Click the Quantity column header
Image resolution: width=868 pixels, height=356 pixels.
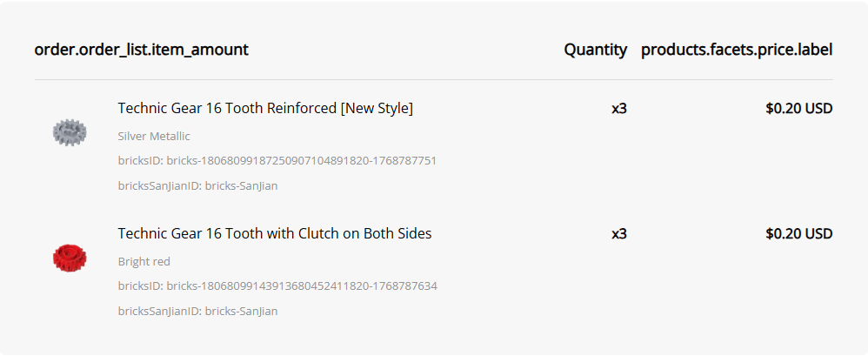pyautogui.click(x=595, y=50)
